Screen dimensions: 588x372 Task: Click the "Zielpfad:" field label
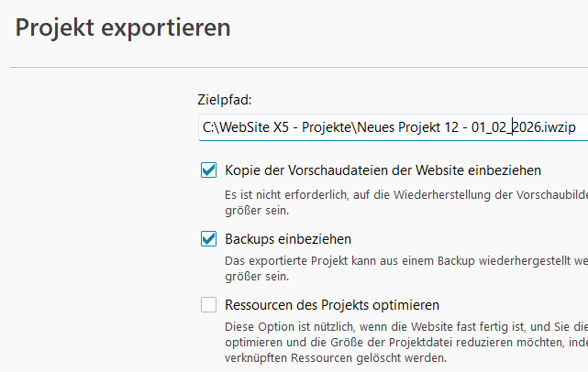tap(224, 99)
